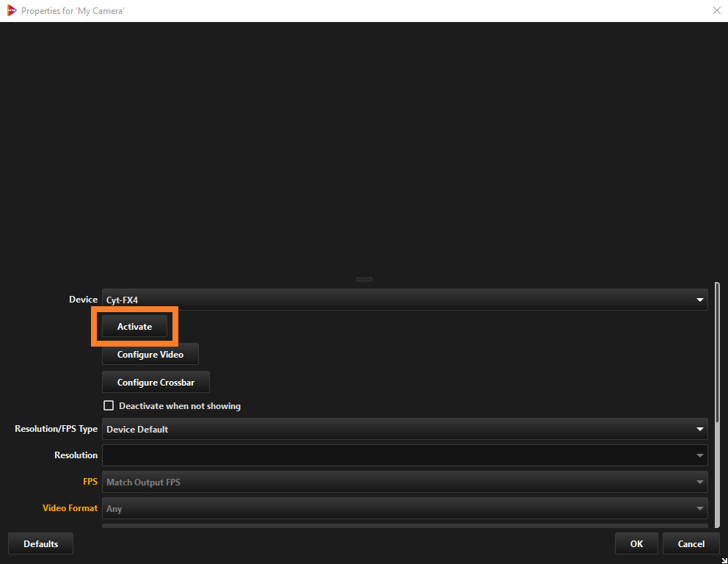
Task: Expand the Resolution/FPS Type dropdown
Action: pos(405,429)
